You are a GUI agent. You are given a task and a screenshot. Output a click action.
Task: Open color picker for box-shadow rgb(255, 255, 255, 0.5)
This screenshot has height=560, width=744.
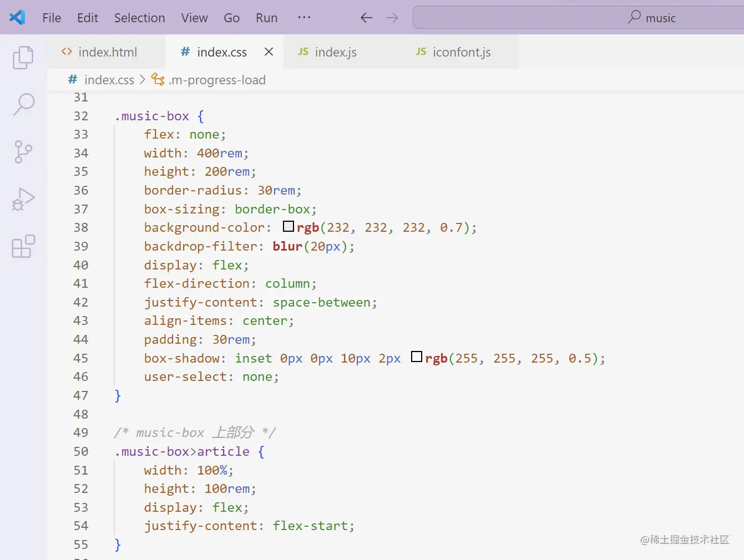[x=417, y=357]
